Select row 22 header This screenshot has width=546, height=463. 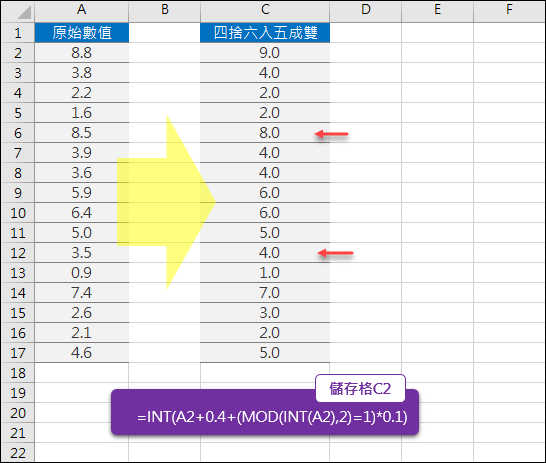[18, 453]
